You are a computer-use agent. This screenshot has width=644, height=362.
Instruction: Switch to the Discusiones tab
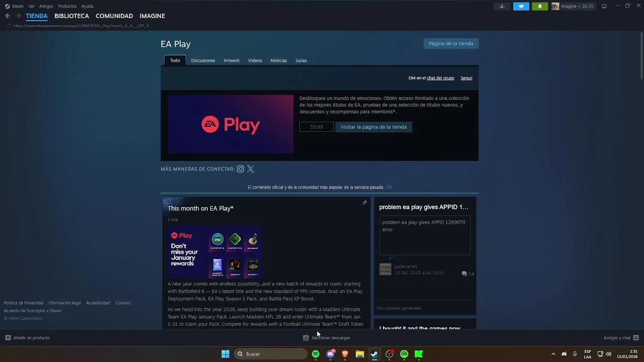coord(203,60)
